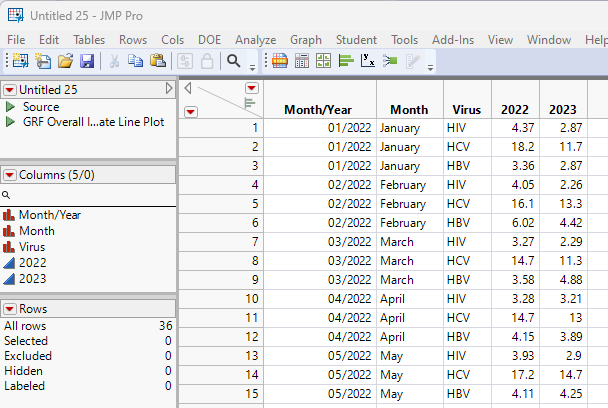The width and height of the screenshot is (608, 408).
Task: Click the Hidden rows entry
Action: [88, 371]
